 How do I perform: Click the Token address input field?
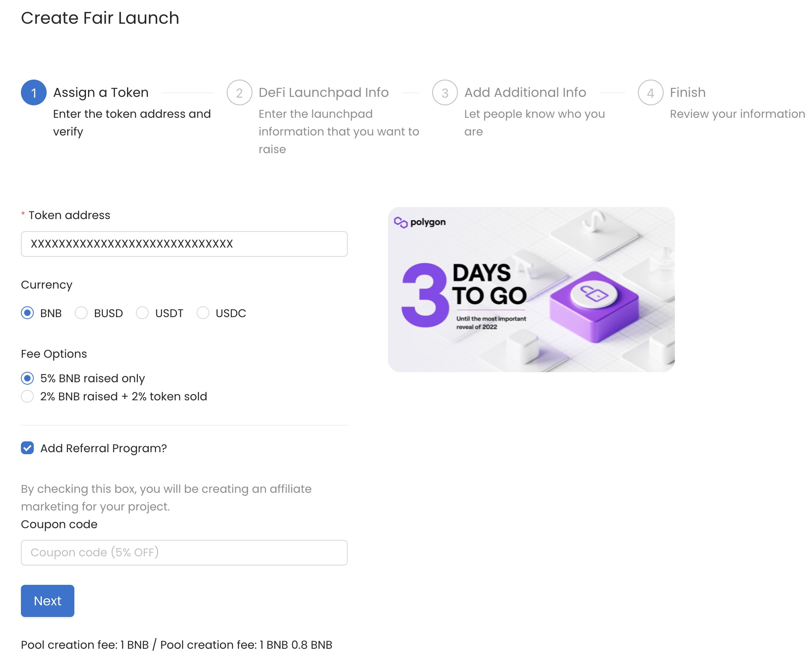[x=184, y=244]
